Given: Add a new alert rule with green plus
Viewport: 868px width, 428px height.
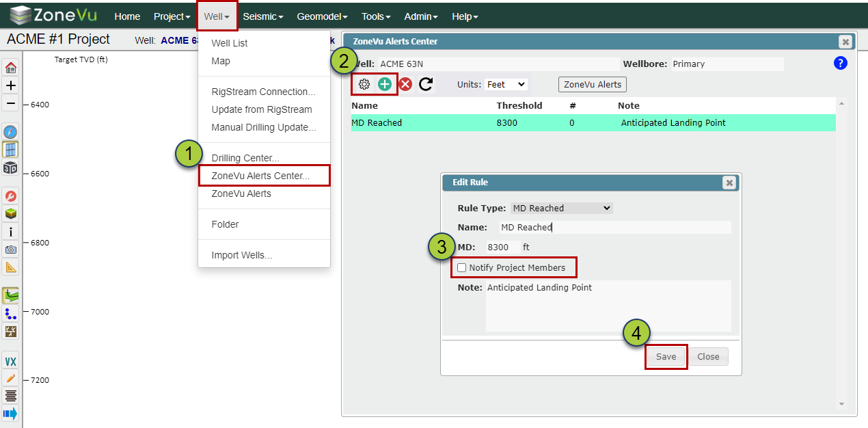Looking at the screenshot, I should coord(385,84).
